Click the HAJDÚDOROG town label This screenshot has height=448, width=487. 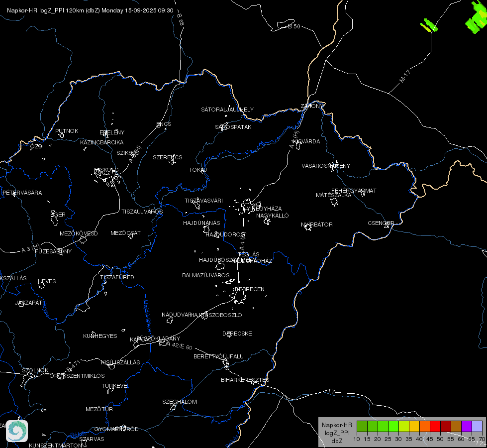coord(225,234)
